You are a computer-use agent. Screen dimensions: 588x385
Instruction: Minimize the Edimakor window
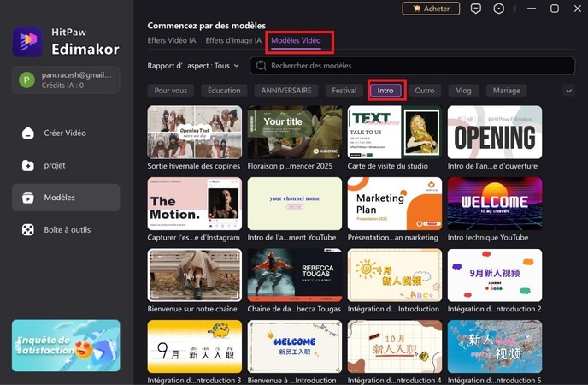pos(532,9)
